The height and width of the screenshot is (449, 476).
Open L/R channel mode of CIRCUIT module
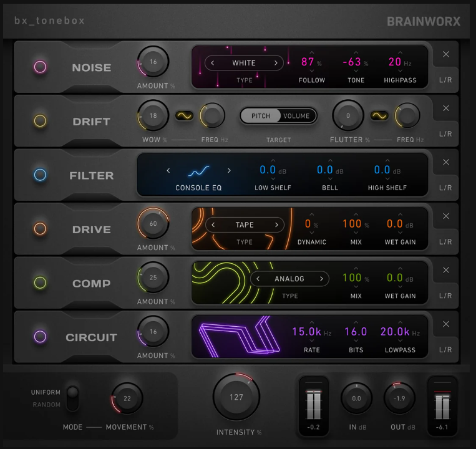click(x=445, y=350)
